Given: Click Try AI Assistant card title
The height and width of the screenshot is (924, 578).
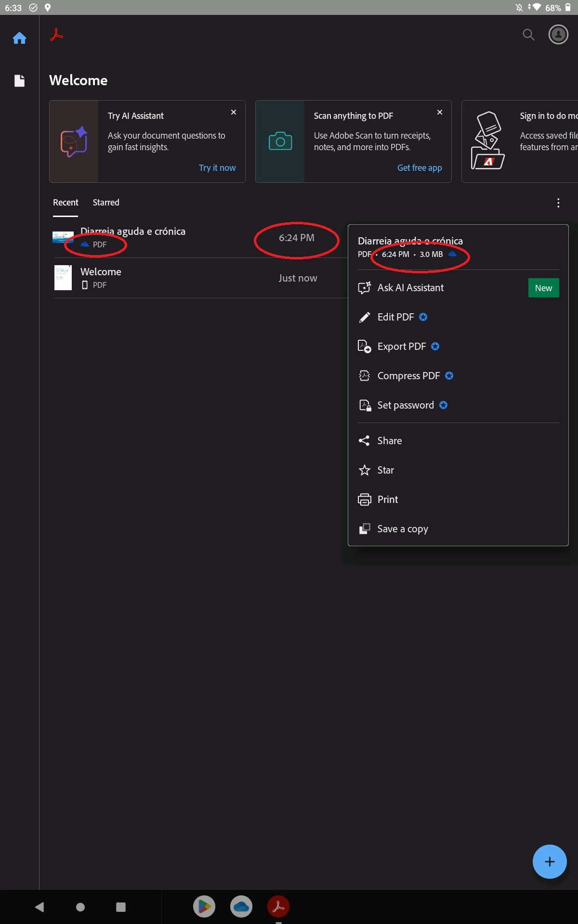Looking at the screenshot, I should (x=136, y=116).
